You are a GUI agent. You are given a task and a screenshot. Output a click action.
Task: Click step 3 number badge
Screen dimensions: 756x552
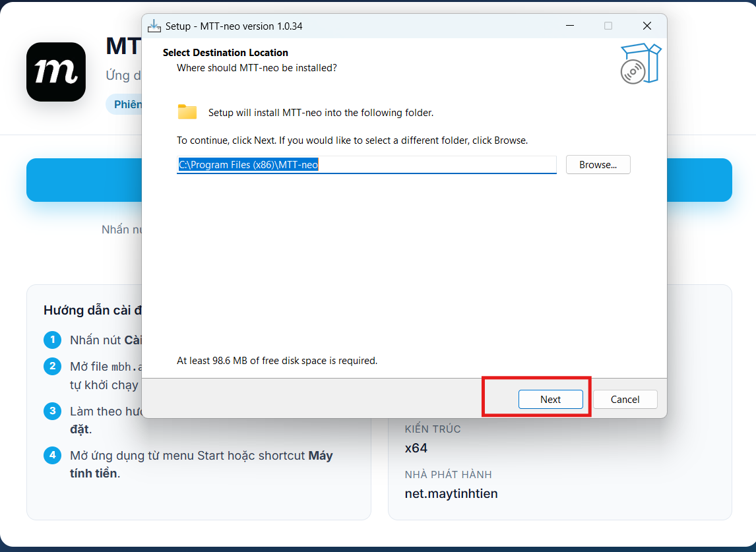pyautogui.click(x=53, y=411)
